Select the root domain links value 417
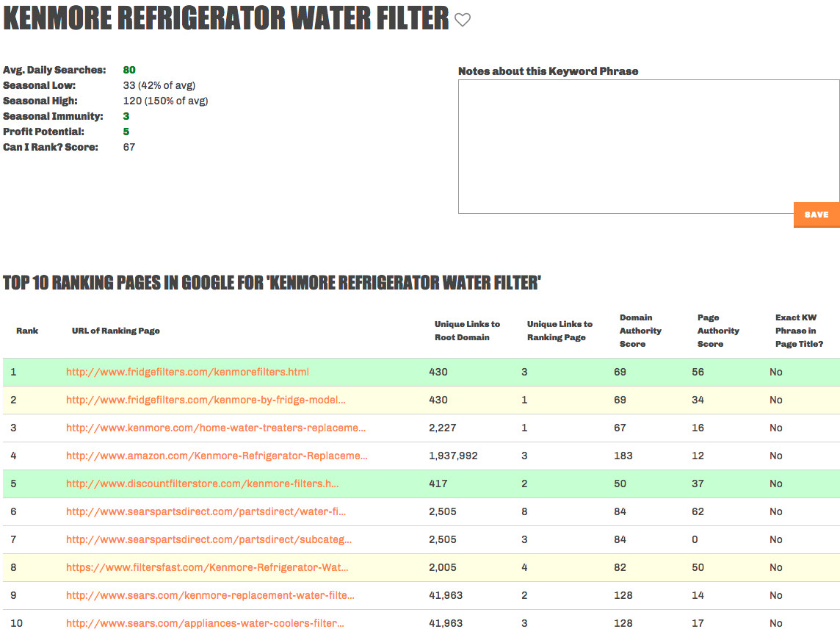This screenshot has height=629, width=840. pos(438,484)
